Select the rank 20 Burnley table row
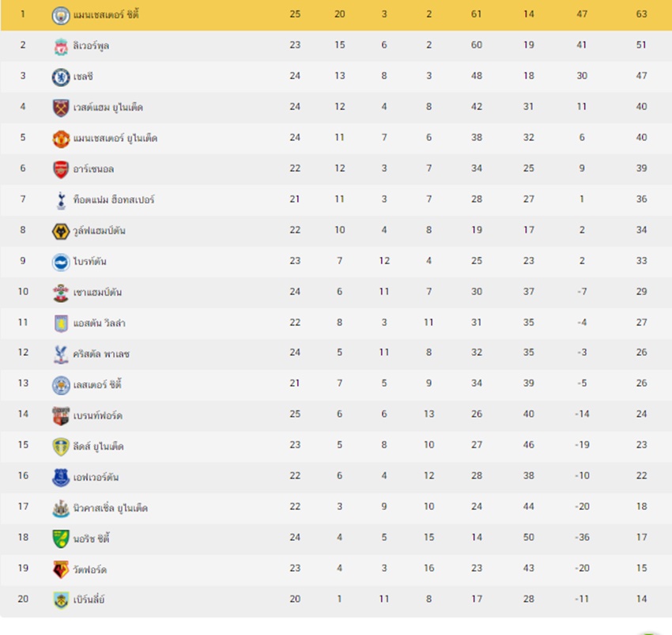This screenshot has height=635, width=672. [336, 599]
